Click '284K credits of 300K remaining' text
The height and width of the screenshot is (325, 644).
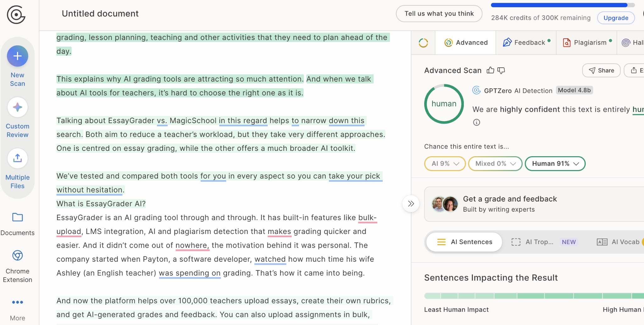click(541, 18)
